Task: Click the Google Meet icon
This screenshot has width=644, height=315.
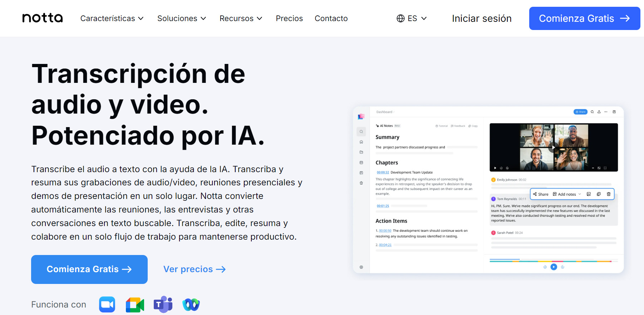Action: coord(135,305)
